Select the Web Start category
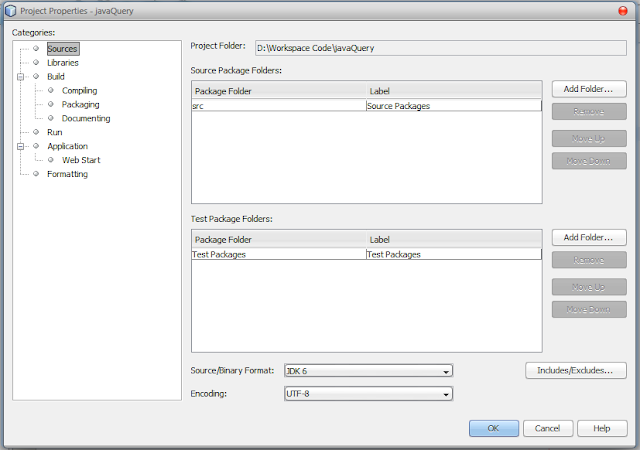 pos(81,160)
